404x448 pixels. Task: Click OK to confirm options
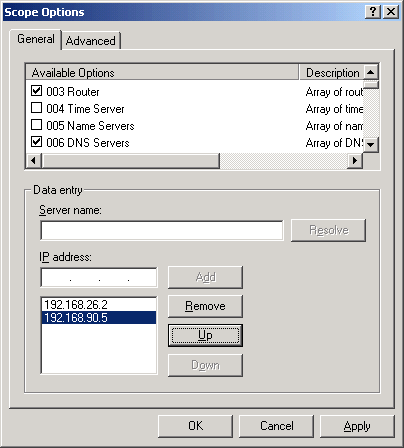point(195,426)
